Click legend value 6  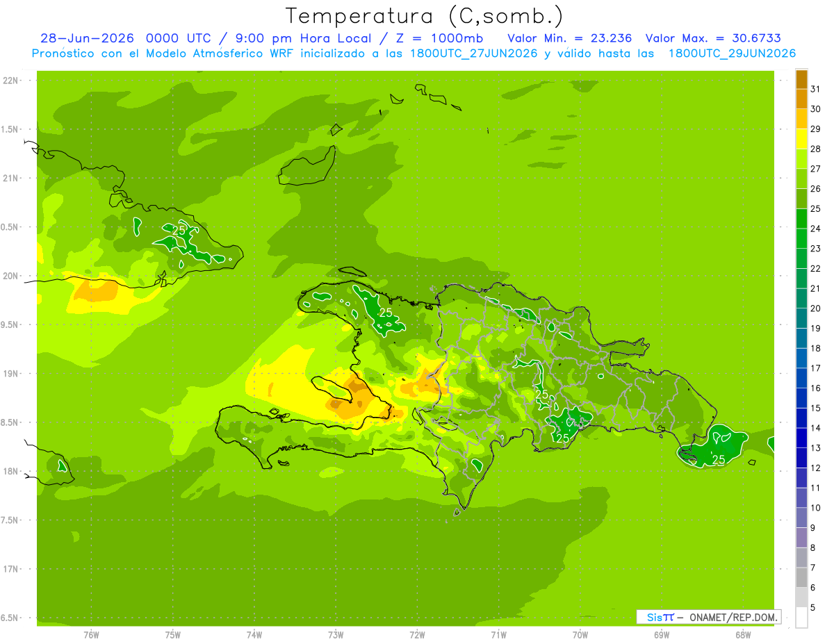pyautogui.click(x=813, y=588)
